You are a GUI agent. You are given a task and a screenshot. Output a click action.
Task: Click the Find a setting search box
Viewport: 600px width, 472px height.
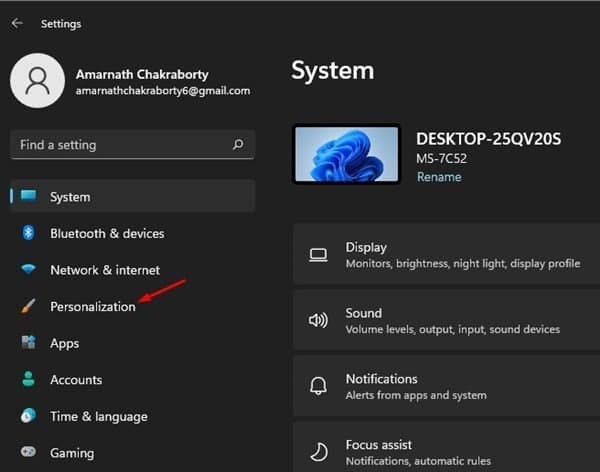tap(132, 145)
